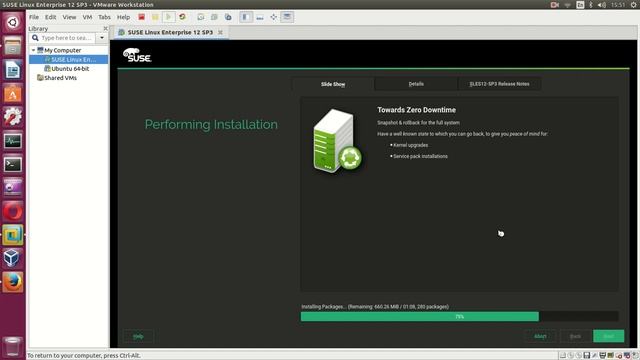Click the installer Help button

click(138, 336)
